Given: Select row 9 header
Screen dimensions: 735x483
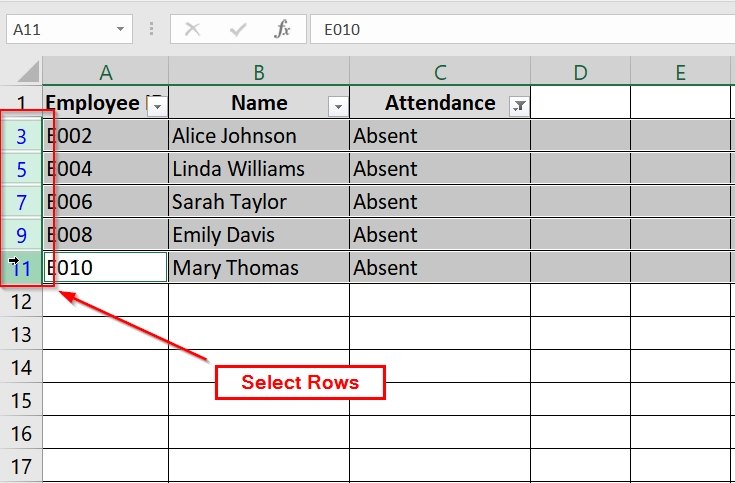Looking at the screenshot, I should pos(21,234).
